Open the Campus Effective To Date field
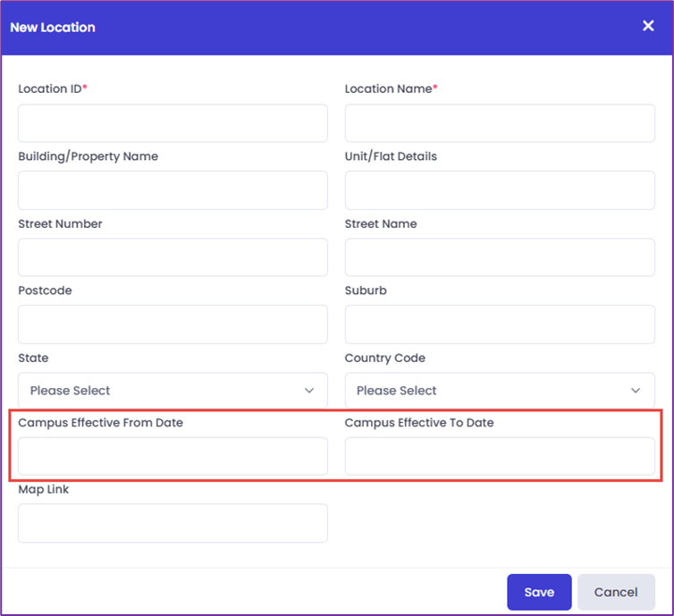Viewport: 674px width, 616px height. point(500,456)
